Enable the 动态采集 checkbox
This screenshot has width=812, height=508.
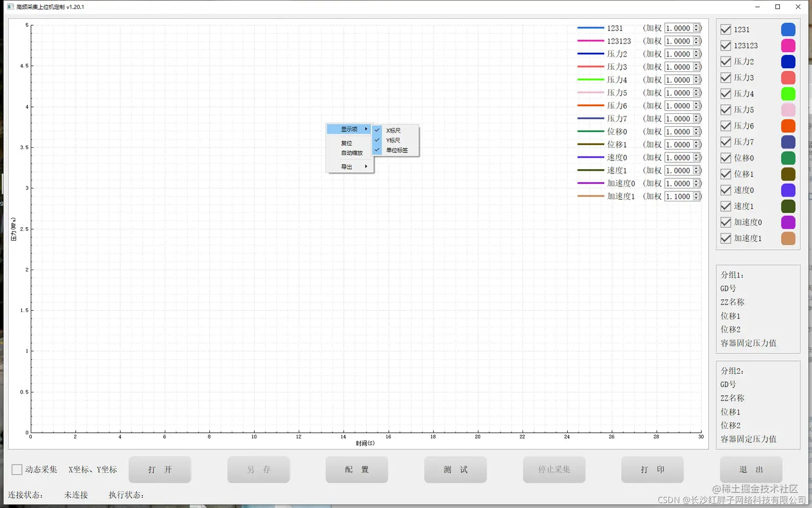[17, 470]
